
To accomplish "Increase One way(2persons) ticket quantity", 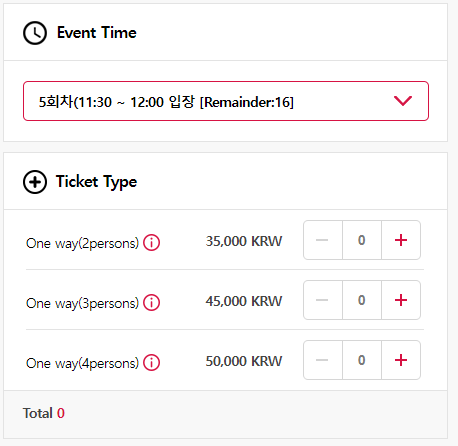I will (x=401, y=240).
